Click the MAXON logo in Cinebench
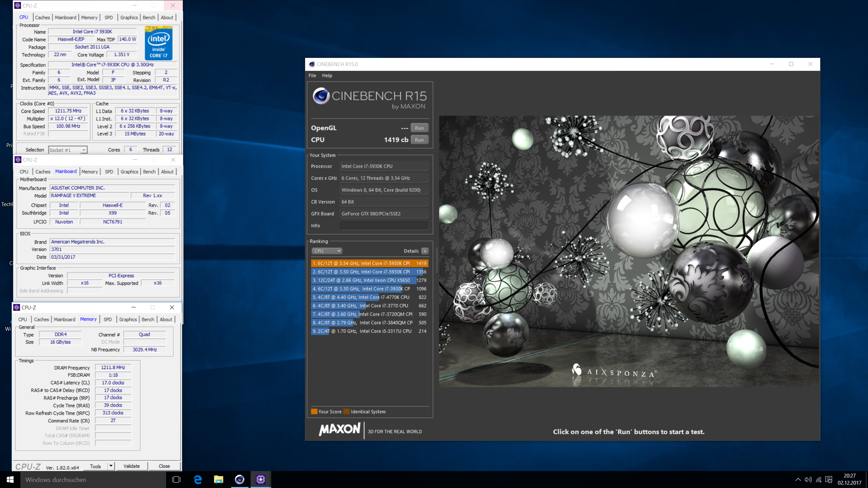The width and height of the screenshot is (868, 488). (x=339, y=429)
